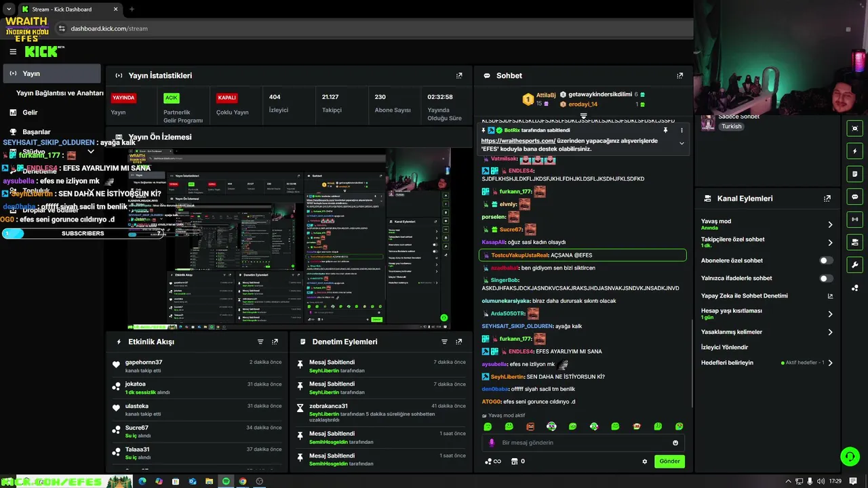868x488 pixels.
Task: Pop out the Denetim Eylemleri panel
Action: click(459, 342)
